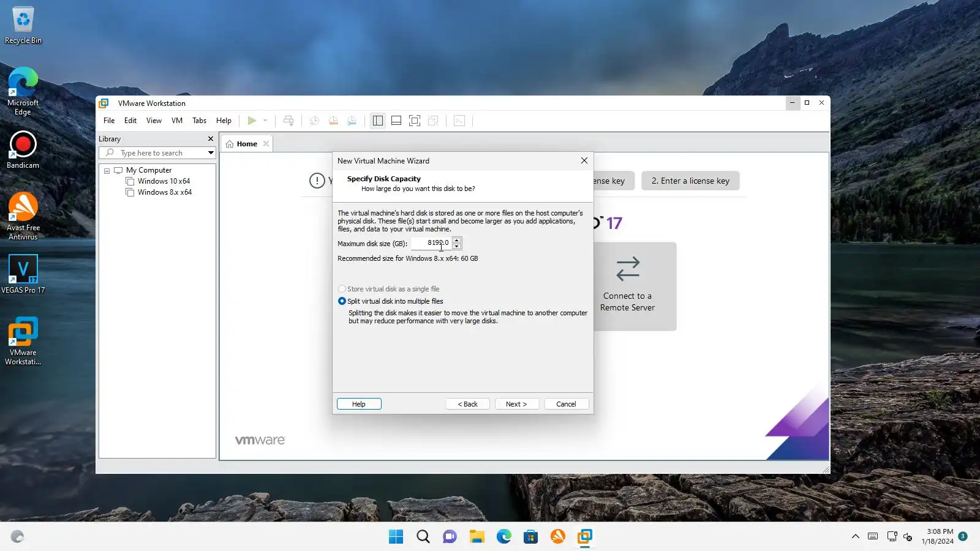Open the Avast Free Antivirus desktop shortcut

[x=23, y=216]
